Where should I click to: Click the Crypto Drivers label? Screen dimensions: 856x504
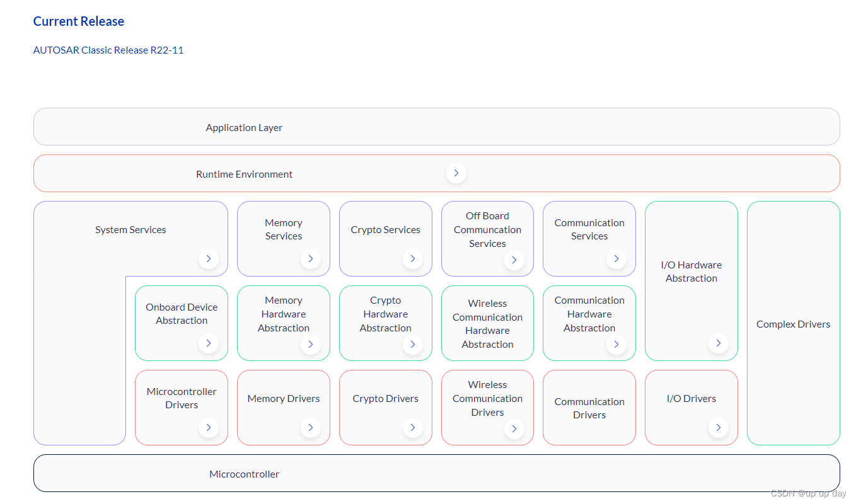click(x=386, y=398)
